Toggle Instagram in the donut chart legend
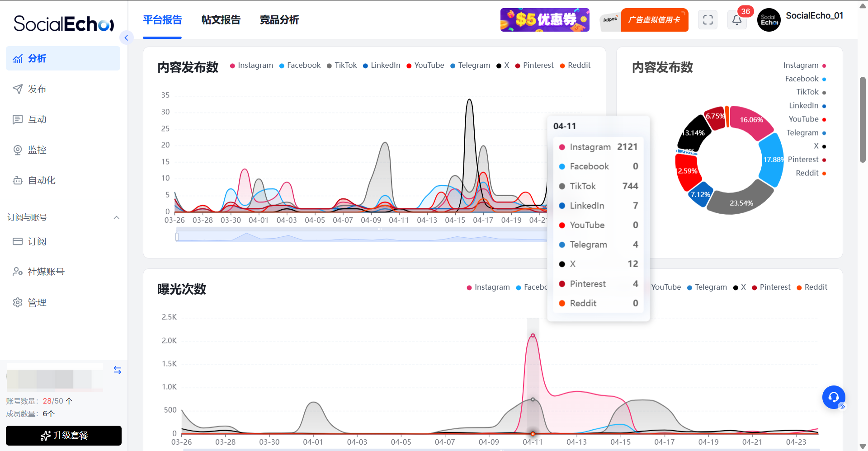Image resolution: width=868 pixels, height=451 pixels. coord(805,66)
